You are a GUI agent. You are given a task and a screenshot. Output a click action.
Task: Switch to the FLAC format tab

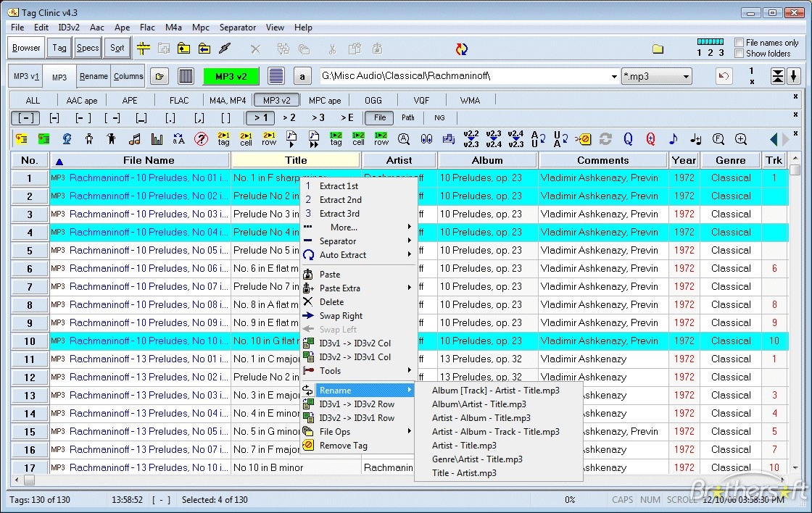(179, 100)
